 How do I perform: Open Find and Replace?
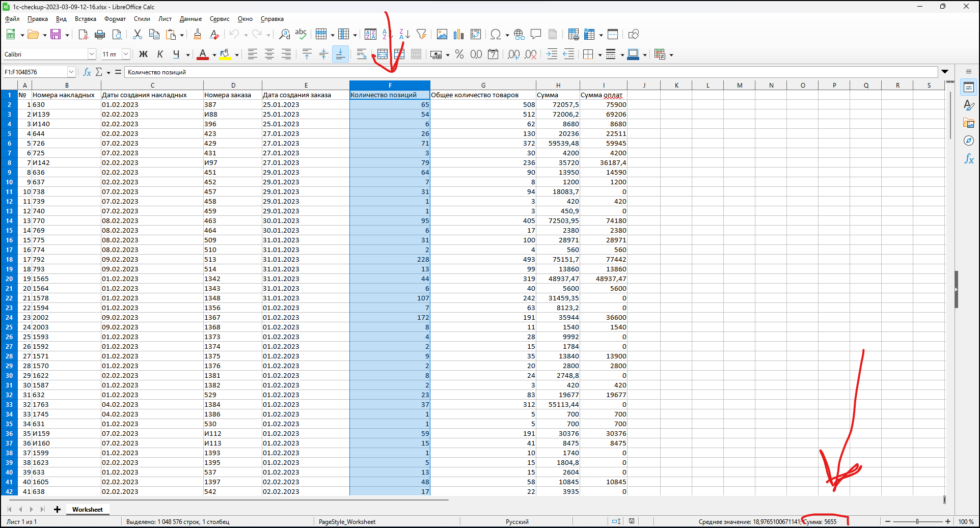pyautogui.click(x=284, y=35)
